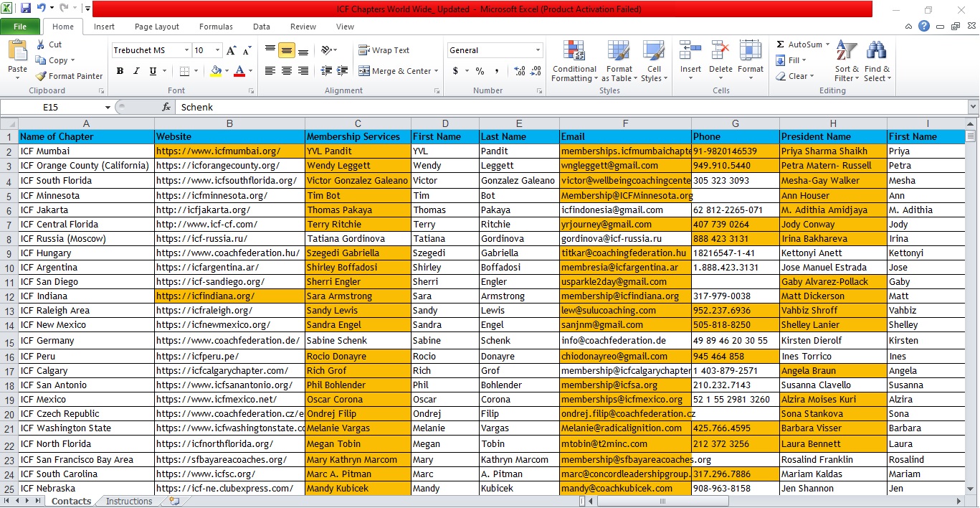Screen dimensions: 980x508
Task: Click the Save icon in Quick Access Toolbar
Action: tap(26, 9)
